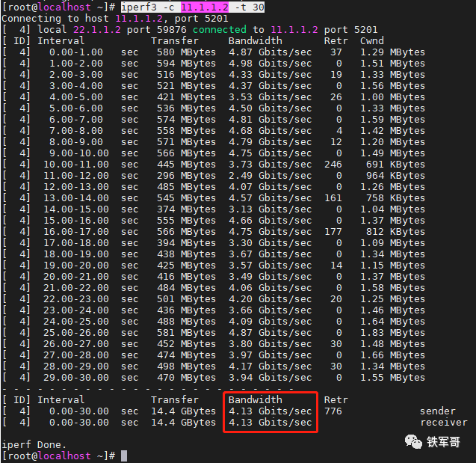Image resolution: width=476 pixels, height=463 pixels.
Task: Select the local address 22.1.1.2
Action: tap(97, 30)
